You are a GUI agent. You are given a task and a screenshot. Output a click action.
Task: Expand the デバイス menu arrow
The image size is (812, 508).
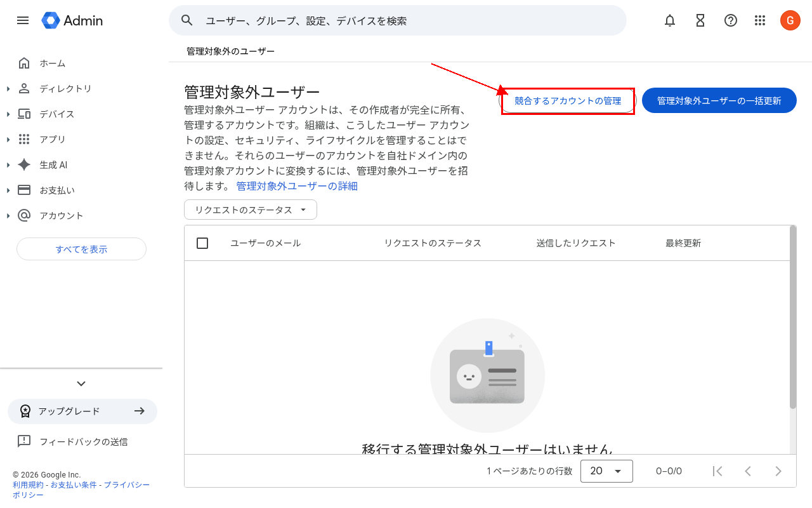8,114
